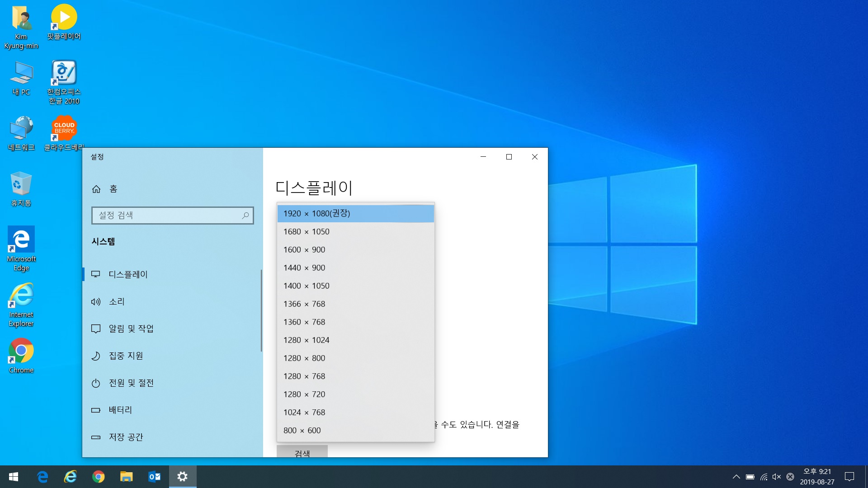Launch Edge from the taskbar
The height and width of the screenshot is (488, 868).
click(42, 477)
